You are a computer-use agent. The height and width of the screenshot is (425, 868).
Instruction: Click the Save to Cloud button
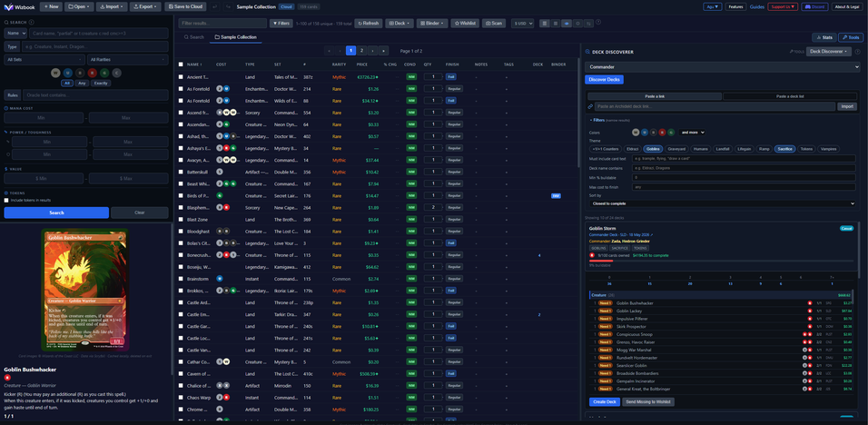point(185,6)
